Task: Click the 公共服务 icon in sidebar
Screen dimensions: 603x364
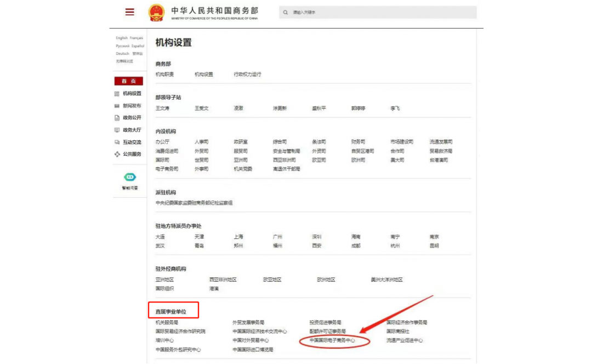Action: 117,154
